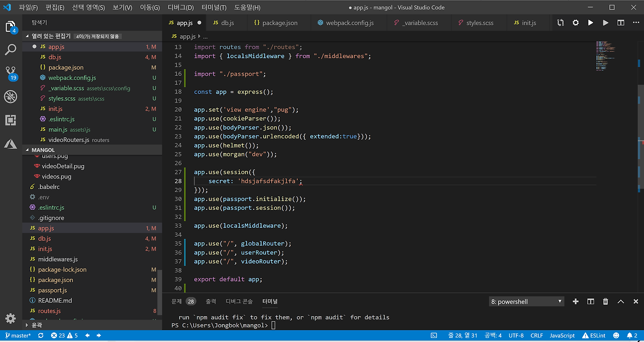Kill terminal using the trash icon
The height and width of the screenshot is (342, 644).
coord(606,301)
